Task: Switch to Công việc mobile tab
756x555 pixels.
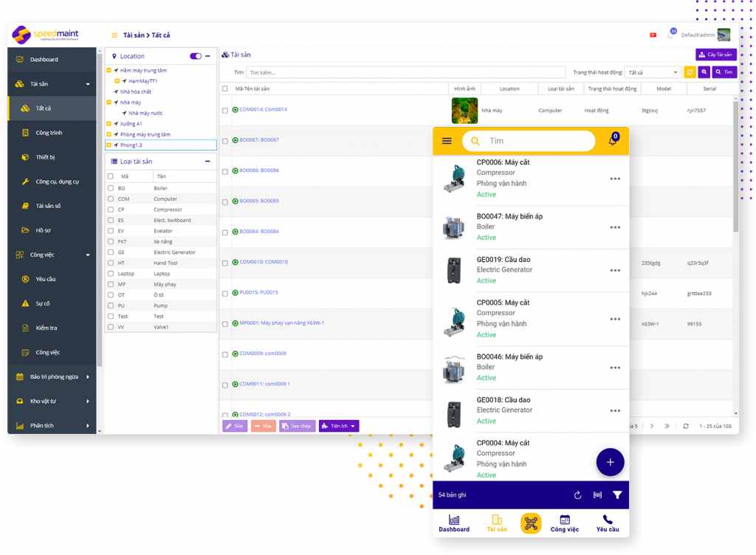Action: [564, 523]
